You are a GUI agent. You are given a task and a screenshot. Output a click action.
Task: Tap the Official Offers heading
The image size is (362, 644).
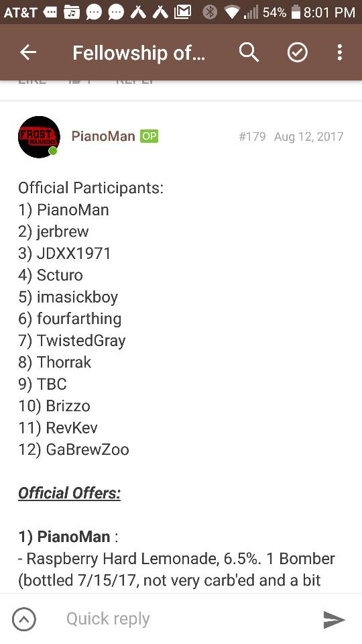(x=69, y=493)
